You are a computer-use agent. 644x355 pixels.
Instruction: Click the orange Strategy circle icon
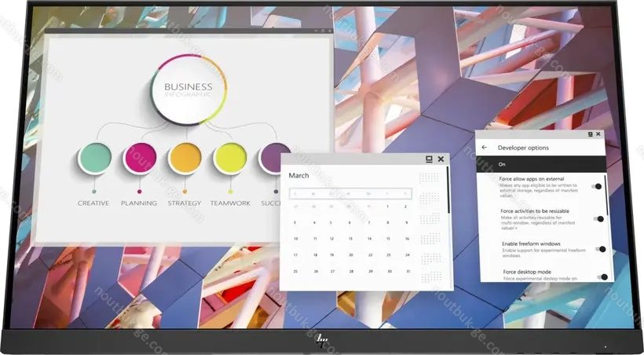[185, 158]
